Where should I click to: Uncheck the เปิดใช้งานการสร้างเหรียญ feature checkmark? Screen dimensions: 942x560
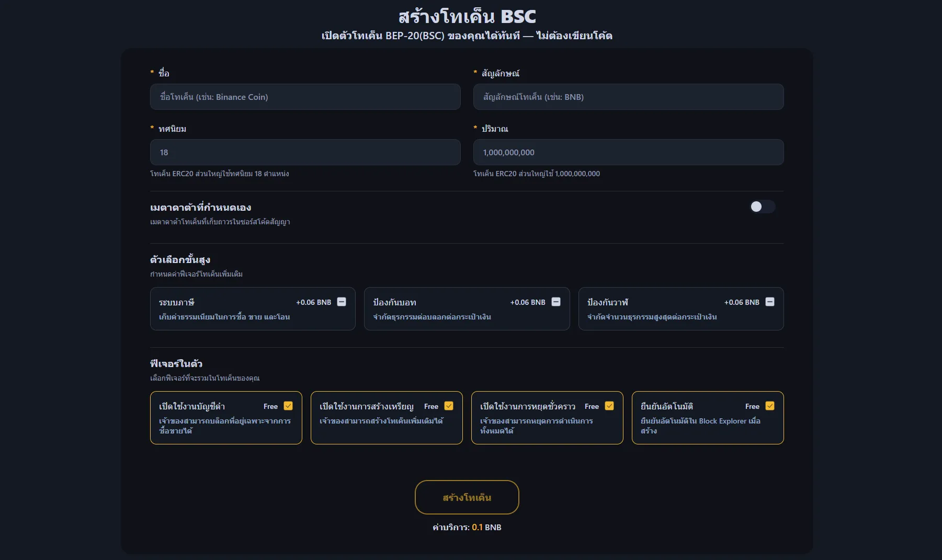pos(449,406)
